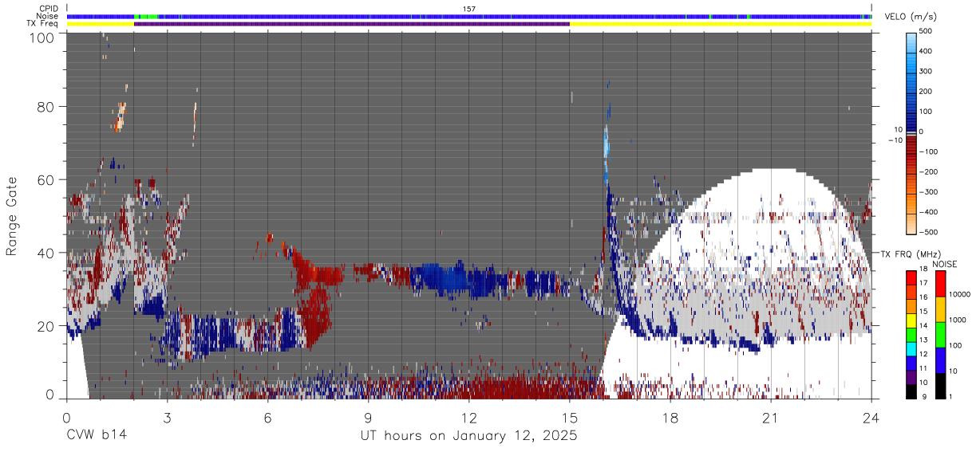Click the VELO (m/s) legend title
This screenshot has height=452, width=980.
(910, 17)
